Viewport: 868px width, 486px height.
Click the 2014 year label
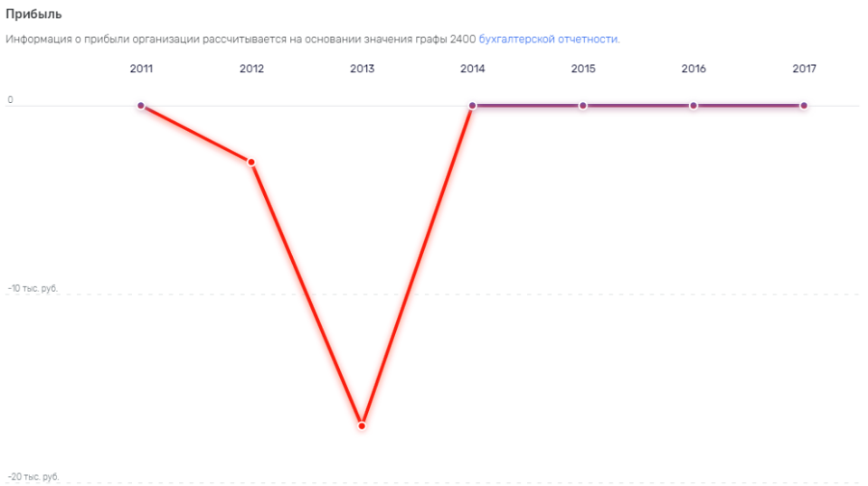point(473,69)
